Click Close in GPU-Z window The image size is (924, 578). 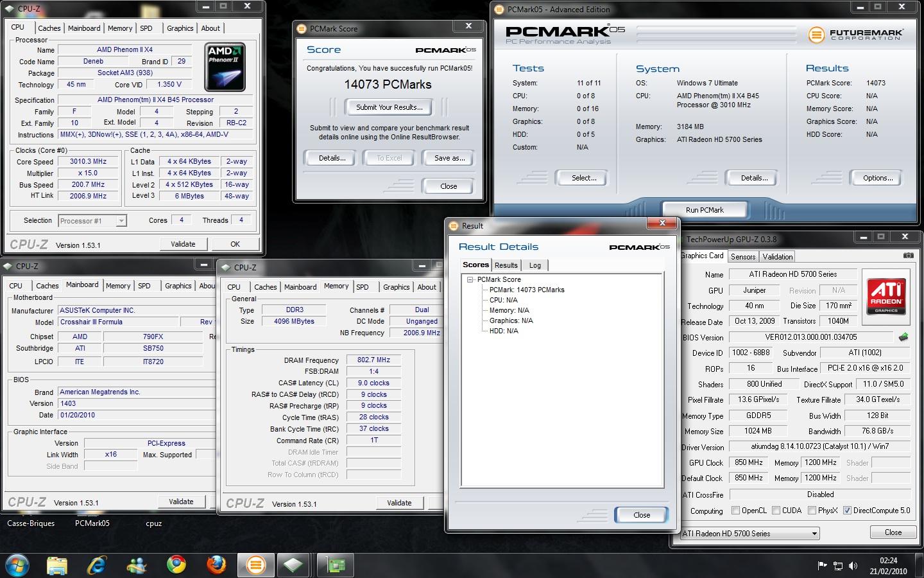[x=893, y=532]
